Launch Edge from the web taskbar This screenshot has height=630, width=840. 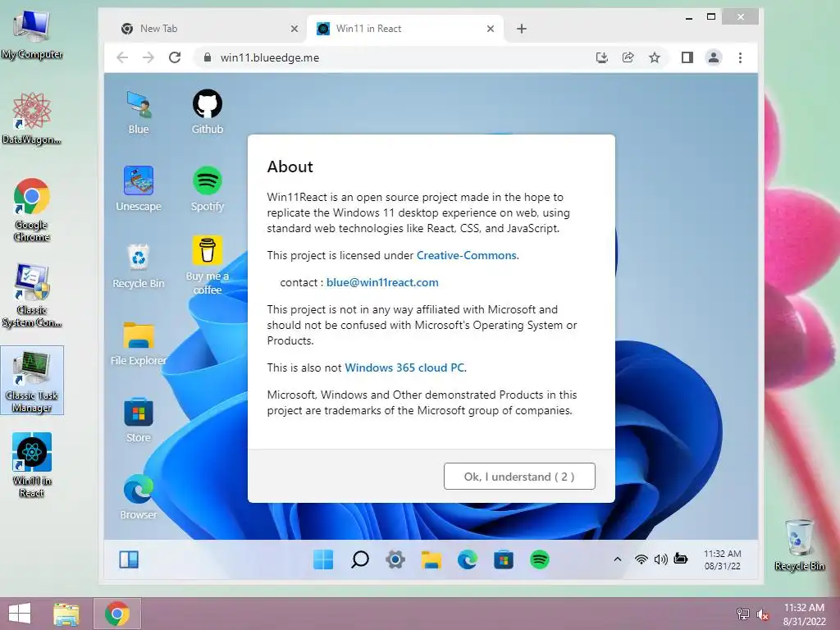click(x=467, y=559)
